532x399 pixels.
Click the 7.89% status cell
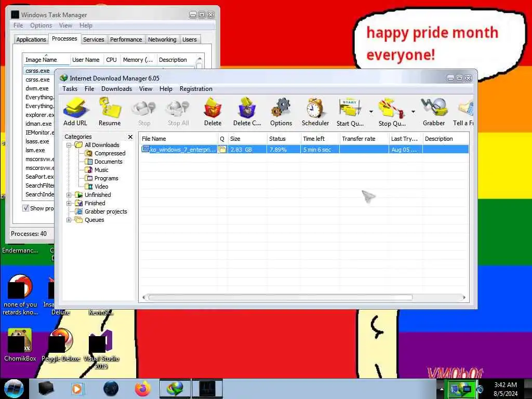284,150
